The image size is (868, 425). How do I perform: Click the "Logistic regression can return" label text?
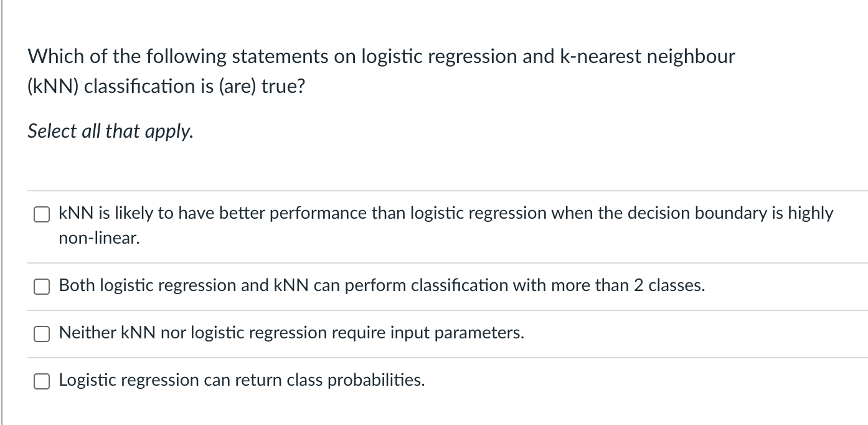tap(242, 380)
